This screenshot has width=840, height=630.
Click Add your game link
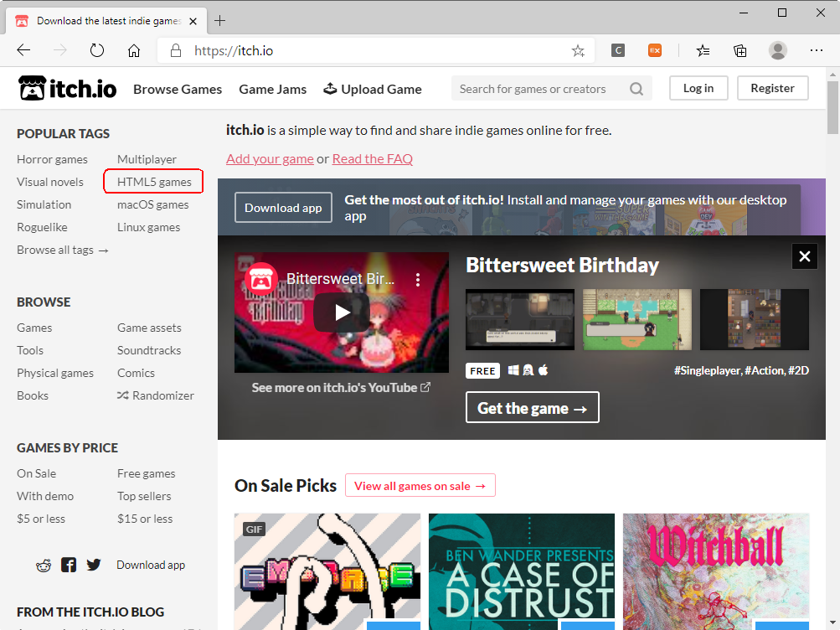point(270,158)
